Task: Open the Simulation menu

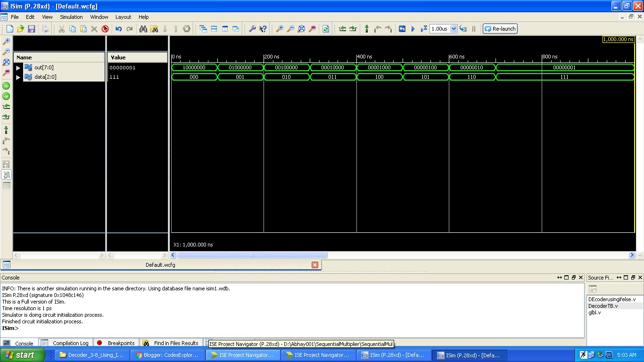Action: (71, 17)
